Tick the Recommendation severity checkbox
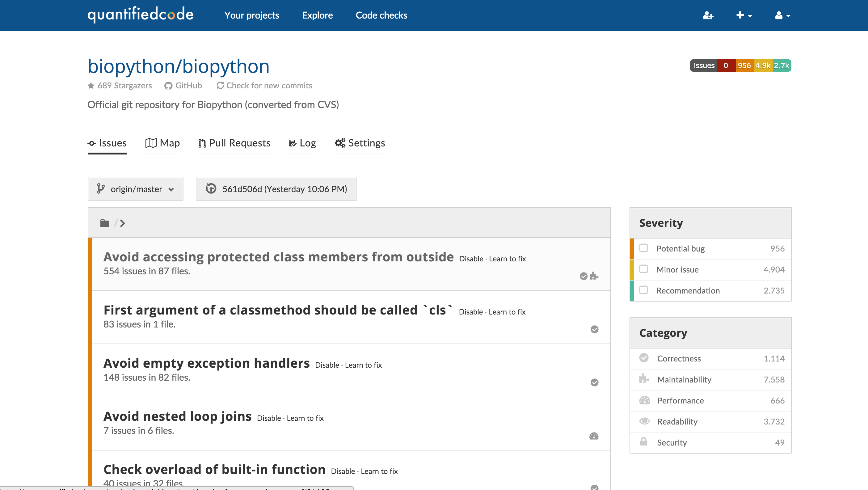The height and width of the screenshot is (490, 868). tap(644, 290)
